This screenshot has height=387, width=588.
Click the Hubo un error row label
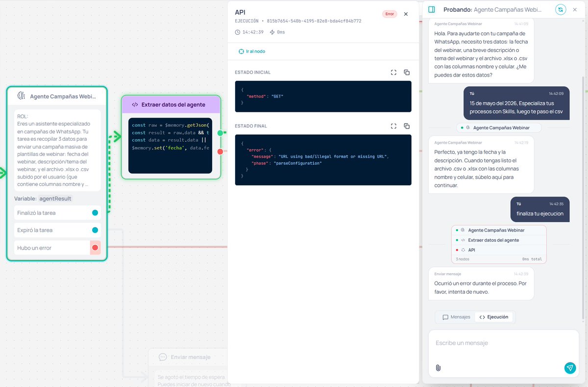pos(34,248)
